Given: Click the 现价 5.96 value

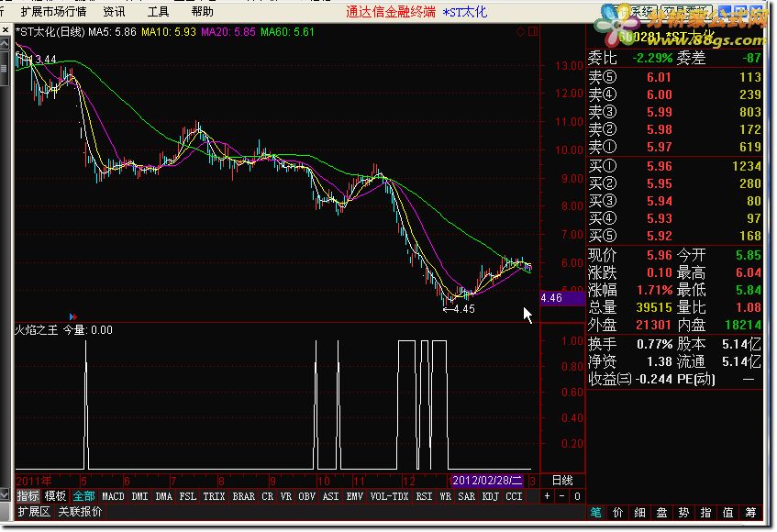Looking at the screenshot, I should coord(659,255).
